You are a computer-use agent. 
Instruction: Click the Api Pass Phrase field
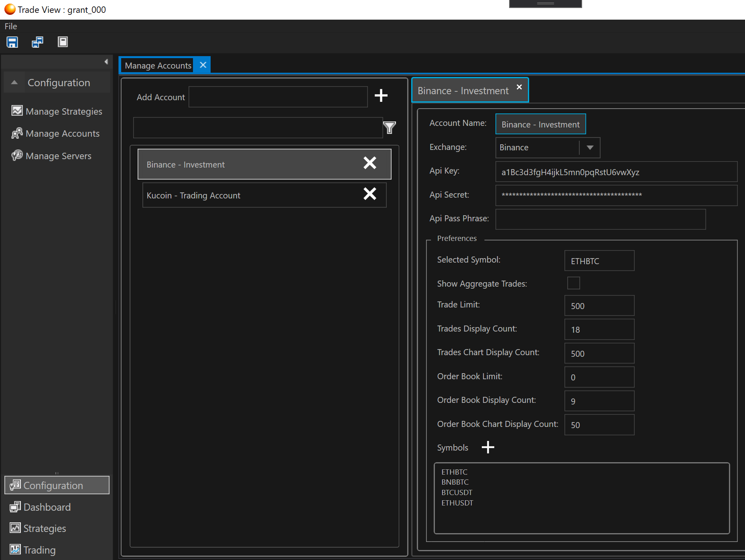tap(601, 219)
